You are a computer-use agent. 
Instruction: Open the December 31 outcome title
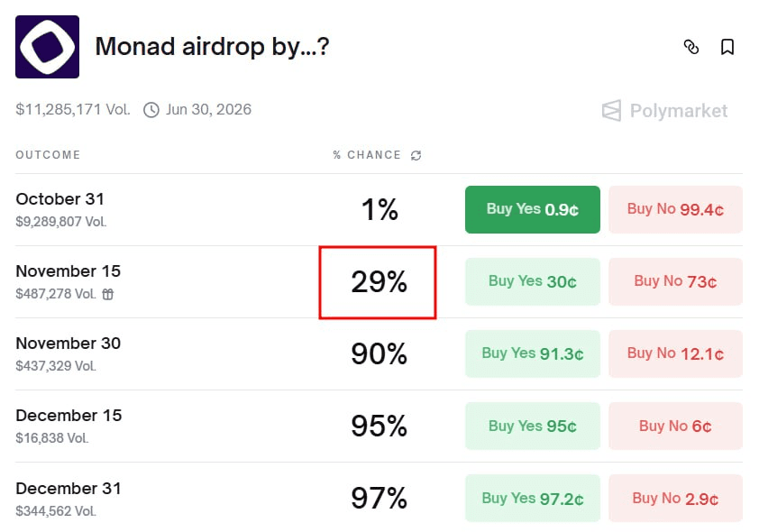coord(69,488)
